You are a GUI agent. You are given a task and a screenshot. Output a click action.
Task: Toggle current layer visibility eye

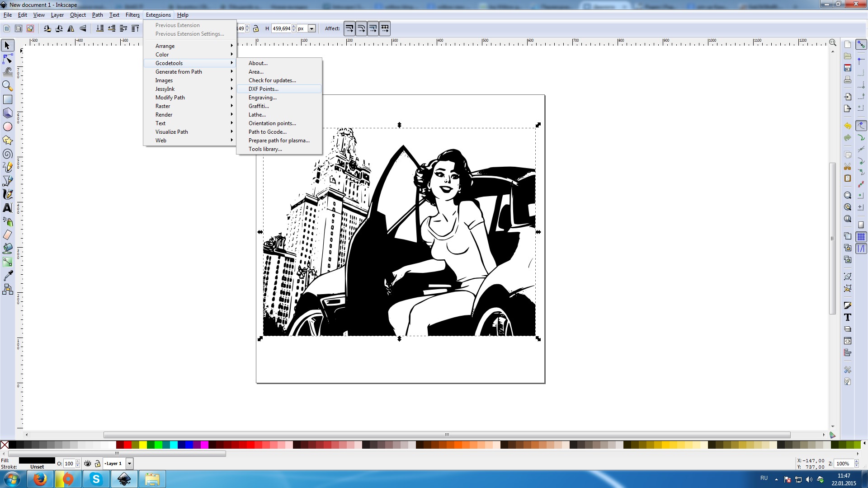88,464
